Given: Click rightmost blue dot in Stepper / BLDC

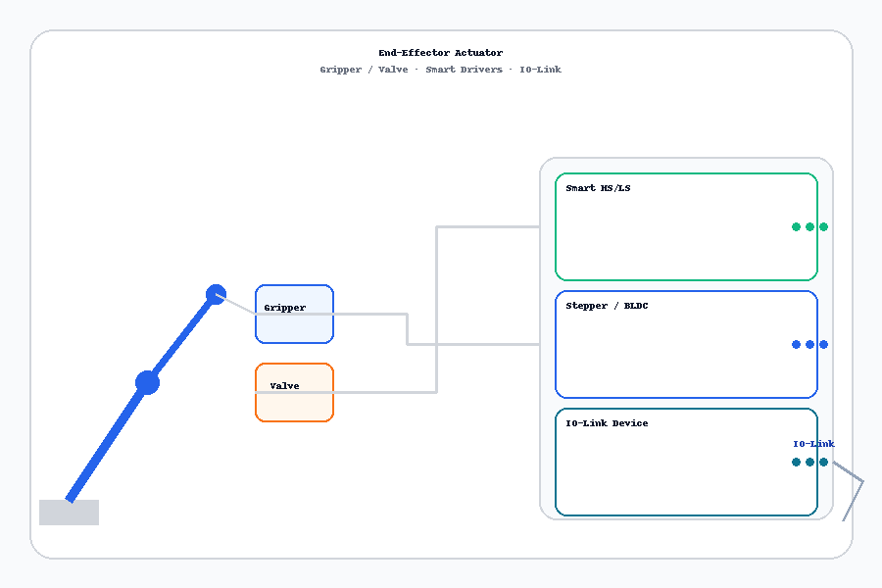Looking at the screenshot, I should pyautogui.click(x=823, y=345).
